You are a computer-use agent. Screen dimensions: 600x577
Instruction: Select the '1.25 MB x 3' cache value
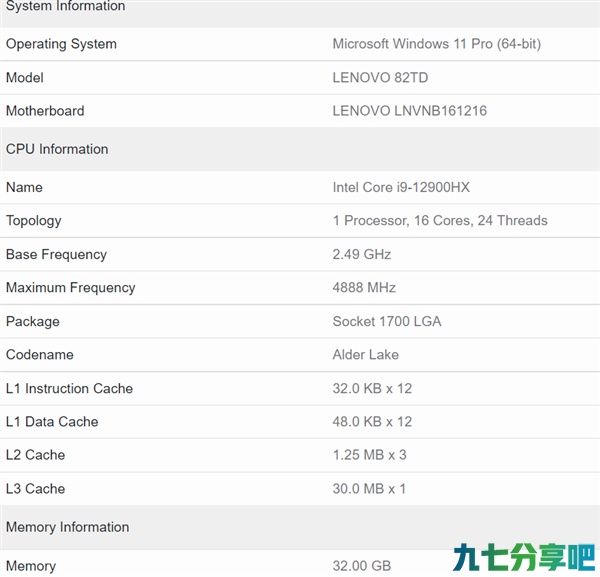point(369,455)
